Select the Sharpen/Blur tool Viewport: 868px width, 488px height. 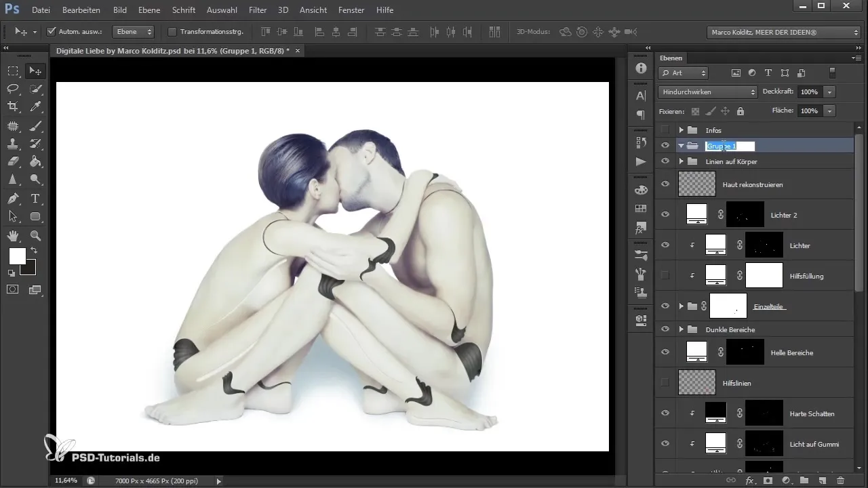tap(13, 180)
